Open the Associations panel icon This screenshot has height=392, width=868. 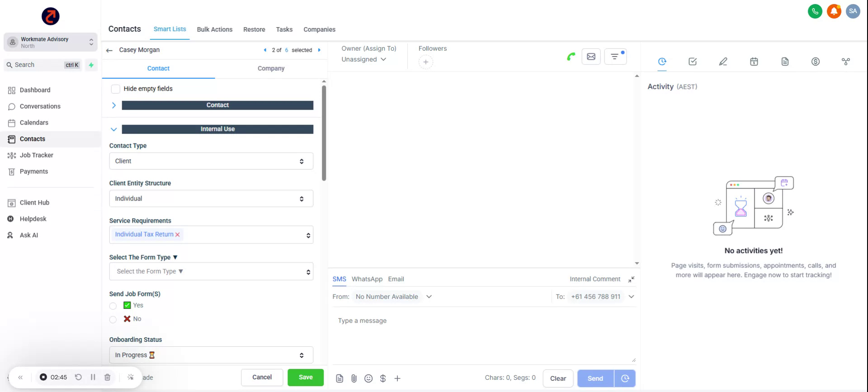(x=846, y=62)
